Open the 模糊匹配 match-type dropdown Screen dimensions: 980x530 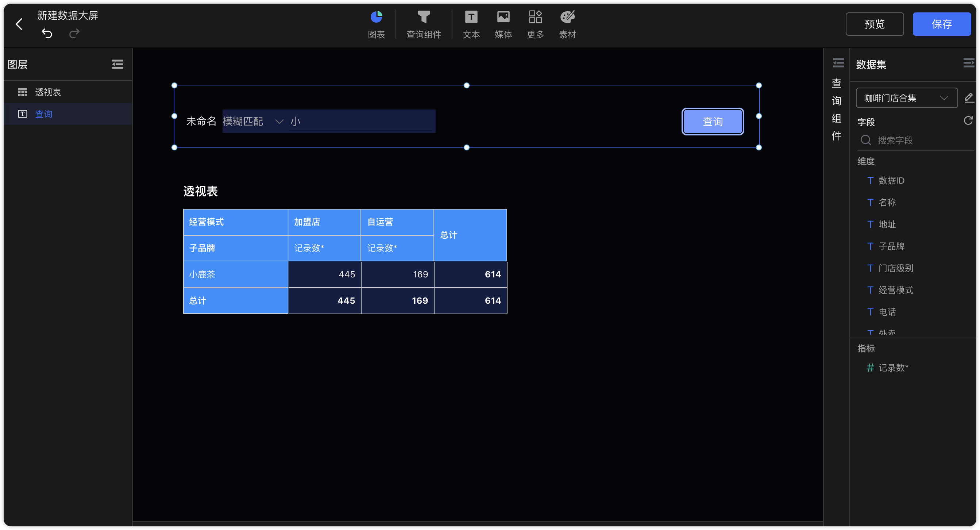[x=253, y=122]
